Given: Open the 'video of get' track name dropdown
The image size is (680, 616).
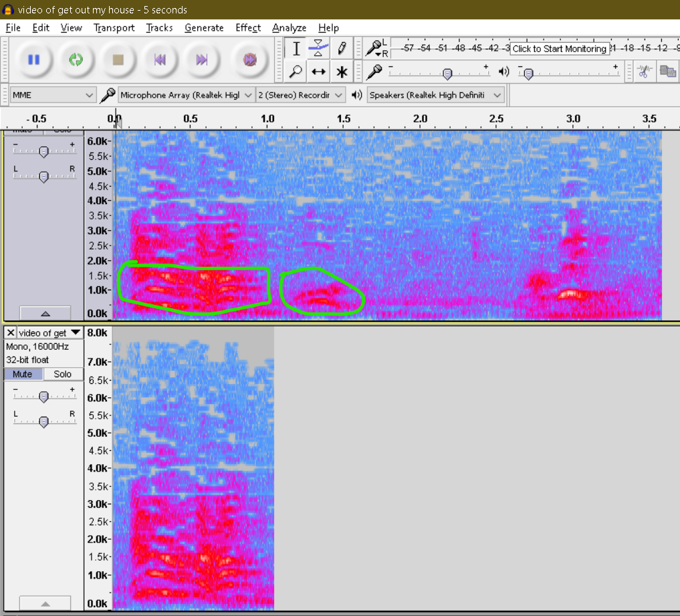Looking at the screenshot, I should point(49,332).
